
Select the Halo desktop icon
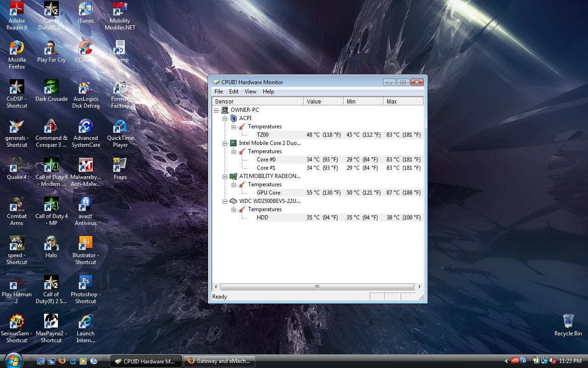point(51,247)
